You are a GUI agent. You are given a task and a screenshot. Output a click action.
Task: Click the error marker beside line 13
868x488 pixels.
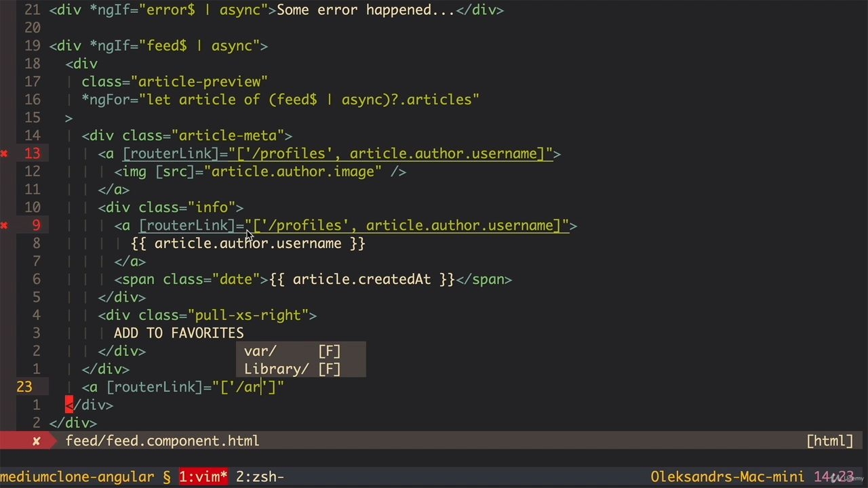pyautogui.click(x=4, y=154)
